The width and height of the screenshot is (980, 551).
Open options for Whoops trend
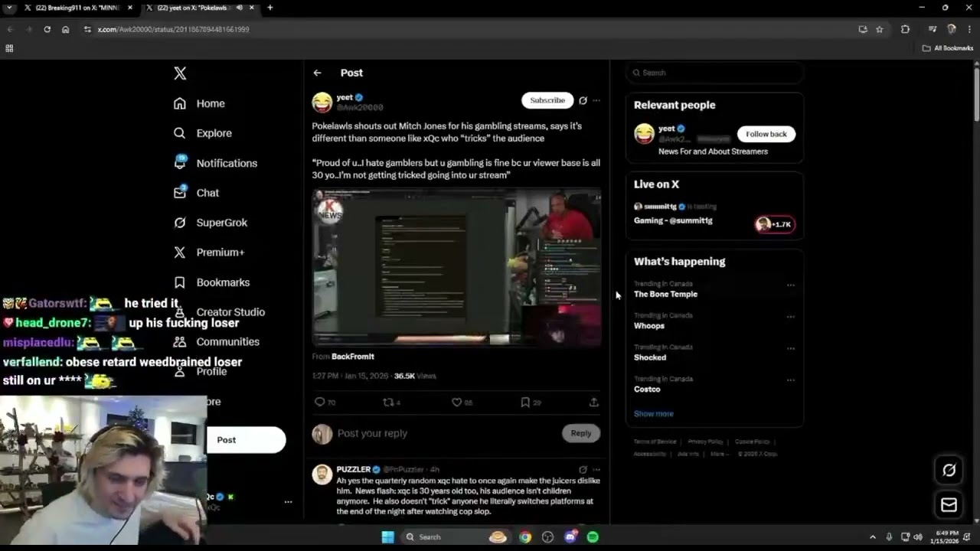pyautogui.click(x=791, y=317)
